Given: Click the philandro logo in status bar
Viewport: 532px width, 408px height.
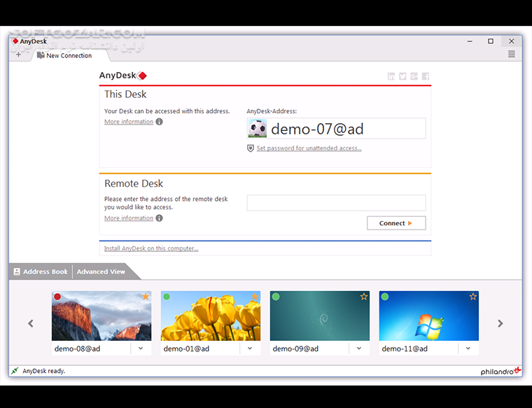Looking at the screenshot, I should (x=500, y=371).
